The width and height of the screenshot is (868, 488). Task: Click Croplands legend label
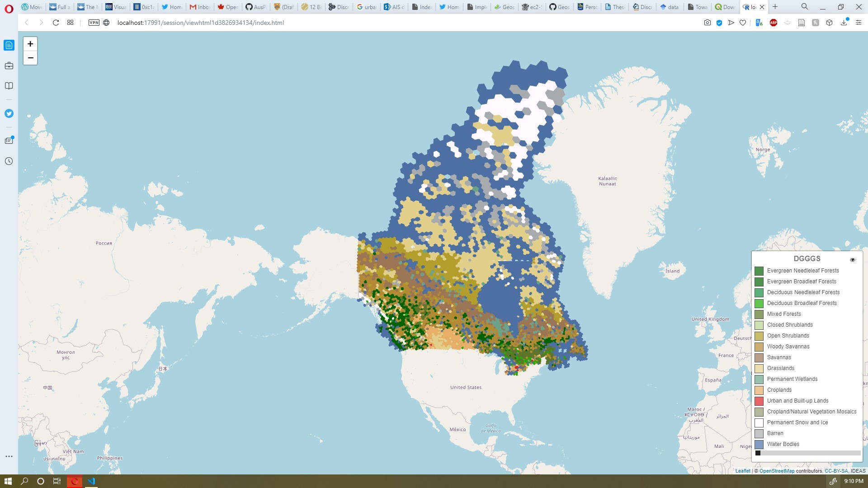[x=779, y=390]
